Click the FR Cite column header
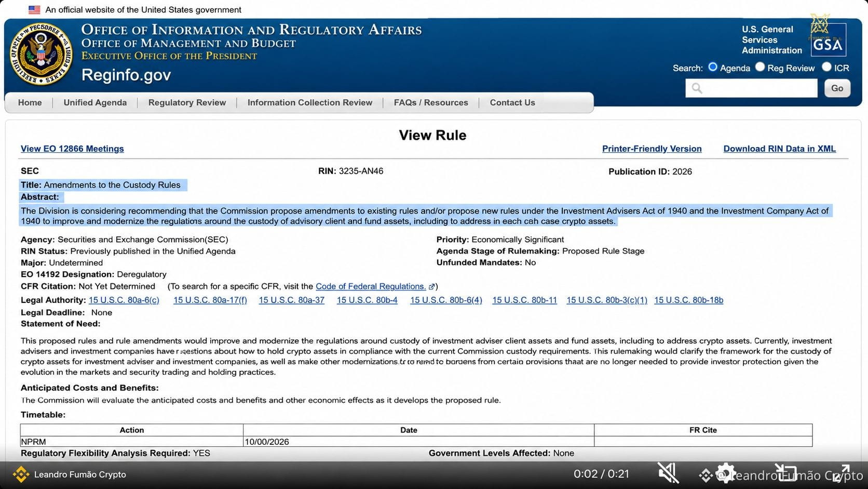The width and height of the screenshot is (868, 489). pos(703,430)
